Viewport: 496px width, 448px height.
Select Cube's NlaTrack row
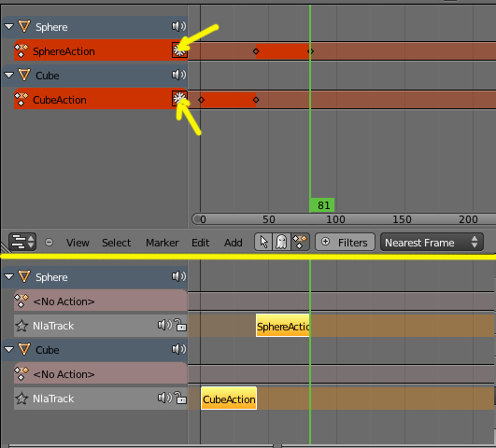pos(101,399)
